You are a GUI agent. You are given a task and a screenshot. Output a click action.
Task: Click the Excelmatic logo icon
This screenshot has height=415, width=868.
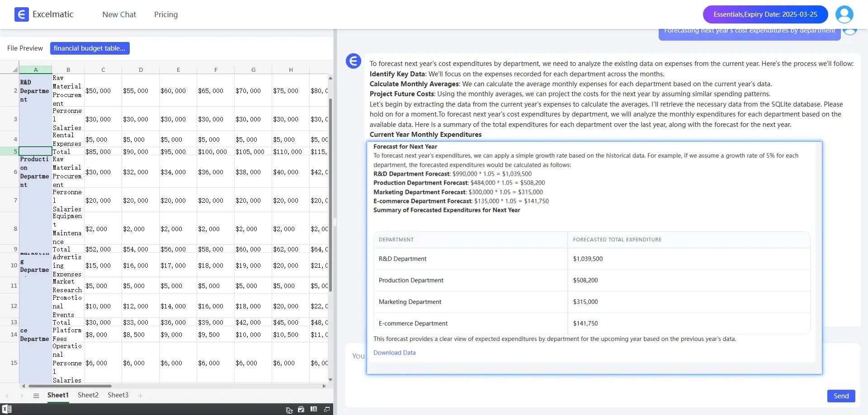tap(21, 14)
